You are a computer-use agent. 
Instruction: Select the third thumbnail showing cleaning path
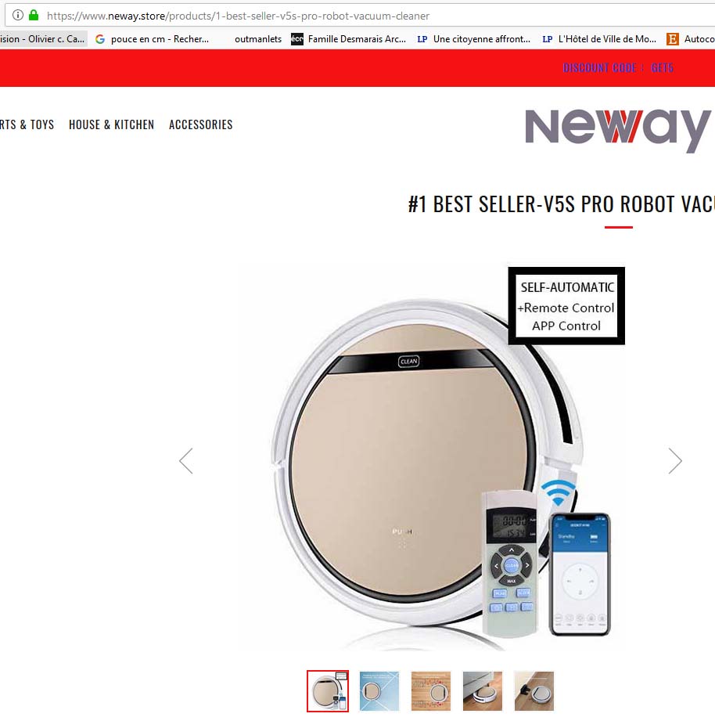coord(430,691)
